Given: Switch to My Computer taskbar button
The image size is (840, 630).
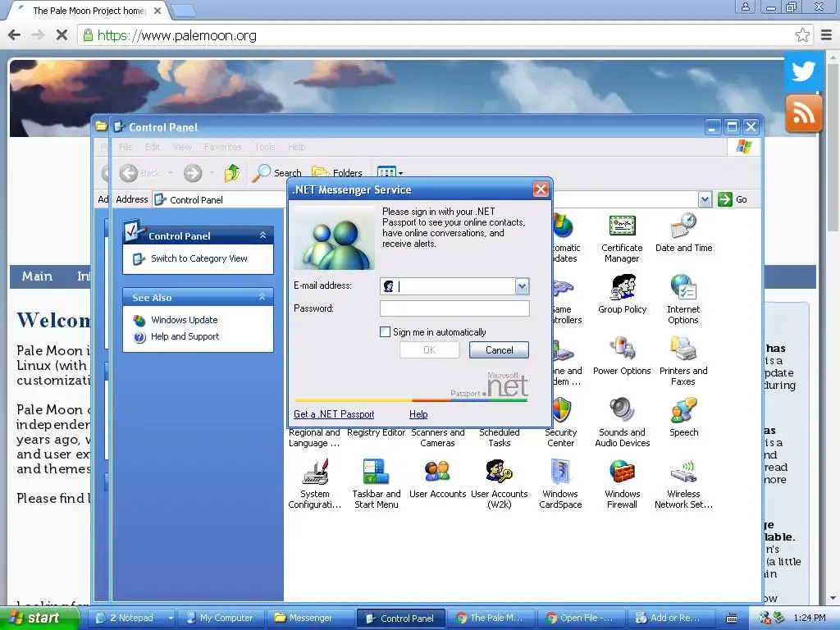Looking at the screenshot, I should click(x=220, y=619).
